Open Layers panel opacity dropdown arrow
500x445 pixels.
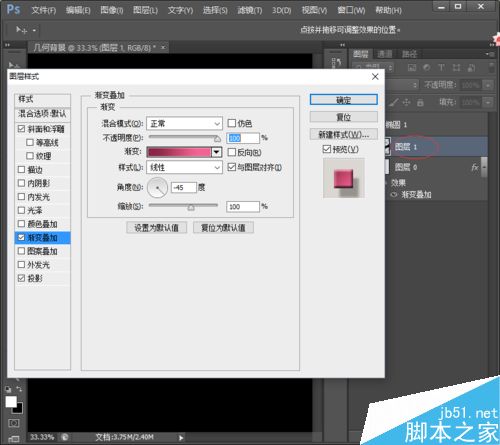(x=488, y=85)
